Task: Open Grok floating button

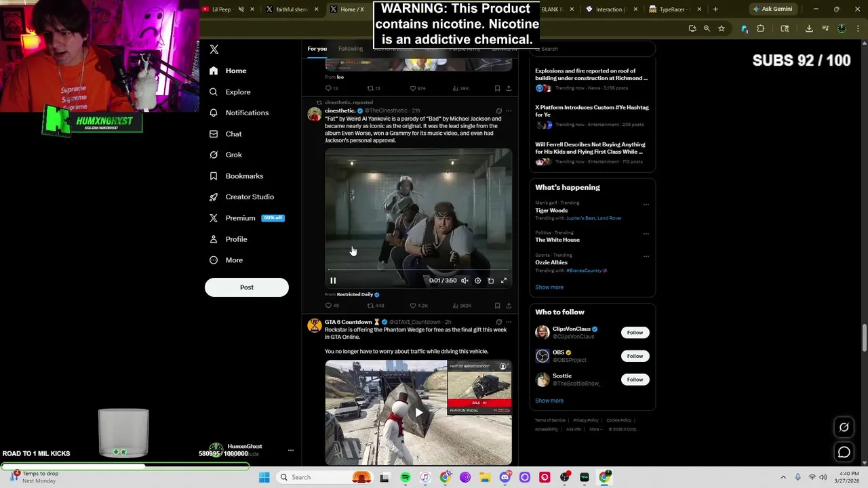Action: [x=844, y=427]
